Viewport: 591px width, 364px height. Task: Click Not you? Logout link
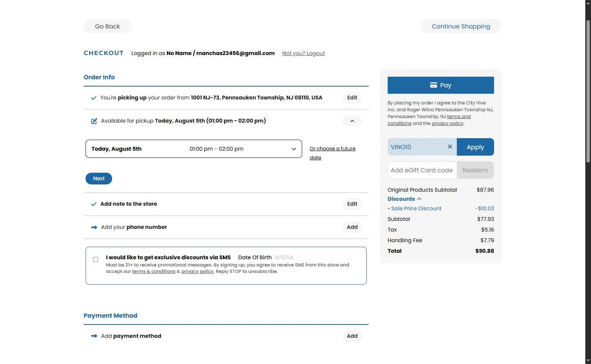point(303,53)
